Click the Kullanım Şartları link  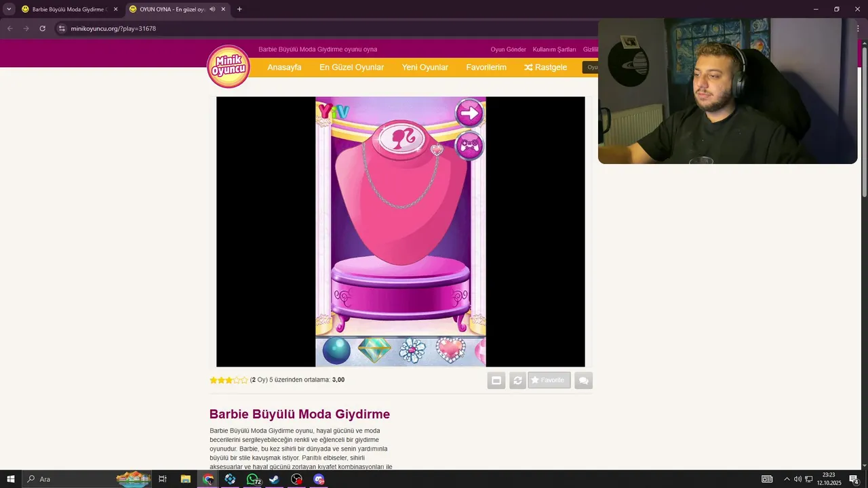coord(554,49)
